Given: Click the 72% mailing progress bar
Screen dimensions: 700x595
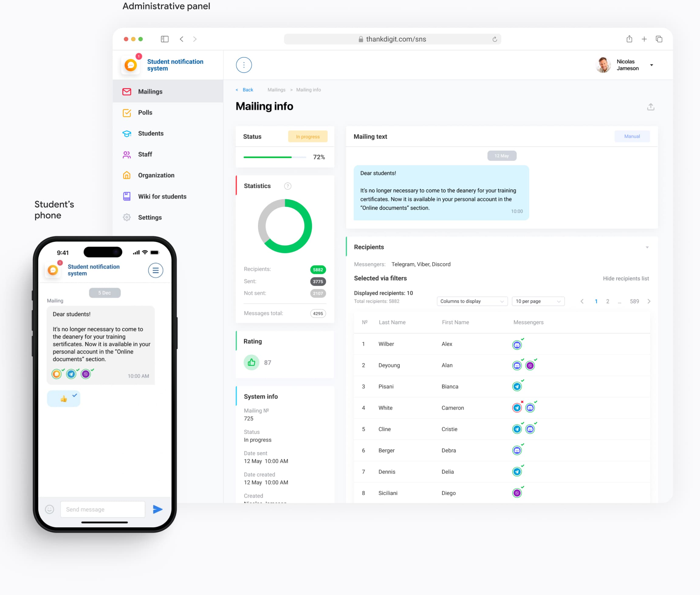Looking at the screenshot, I should [274, 157].
